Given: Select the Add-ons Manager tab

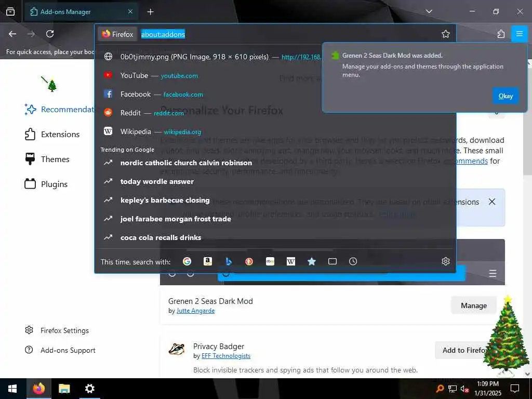Looking at the screenshot, I should (82, 12).
